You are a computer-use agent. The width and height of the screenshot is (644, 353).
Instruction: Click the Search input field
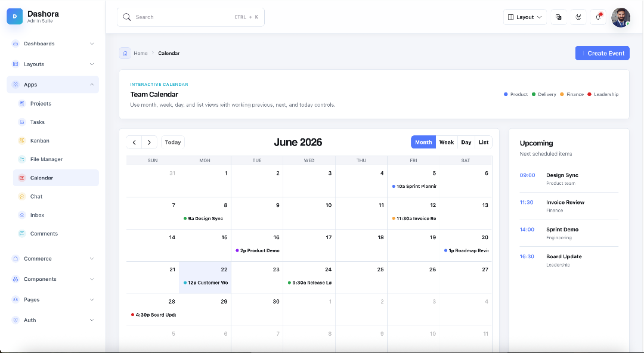[x=191, y=17]
